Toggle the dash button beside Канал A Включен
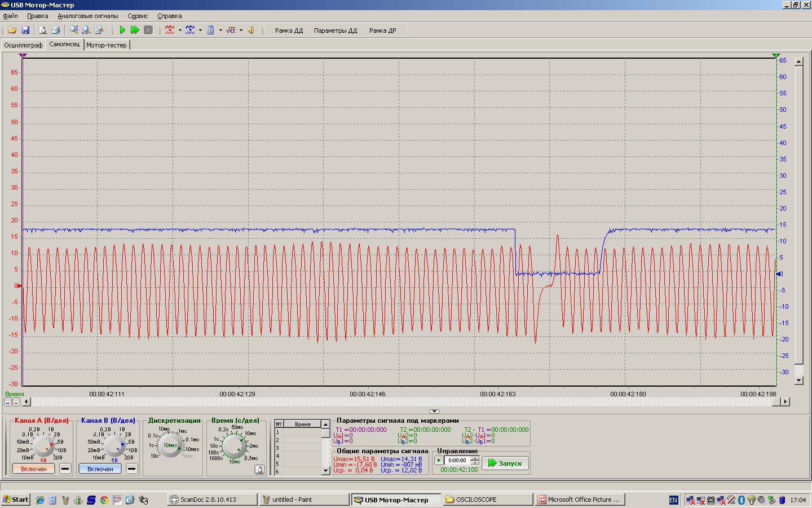The height and width of the screenshot is (508, 812). pyautogui.click(x=65, y=469)
